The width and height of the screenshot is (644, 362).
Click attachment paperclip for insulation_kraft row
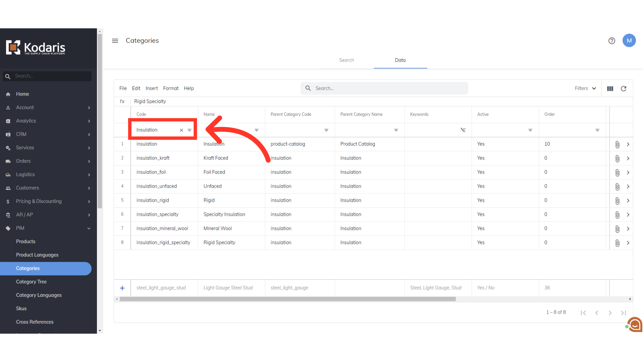click(617, 158)
